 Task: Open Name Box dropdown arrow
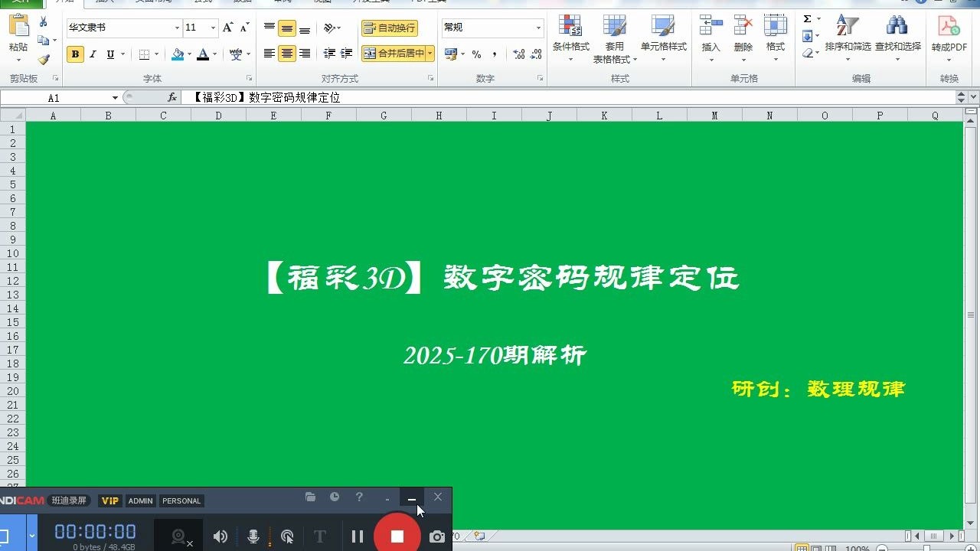click(115, 98)
